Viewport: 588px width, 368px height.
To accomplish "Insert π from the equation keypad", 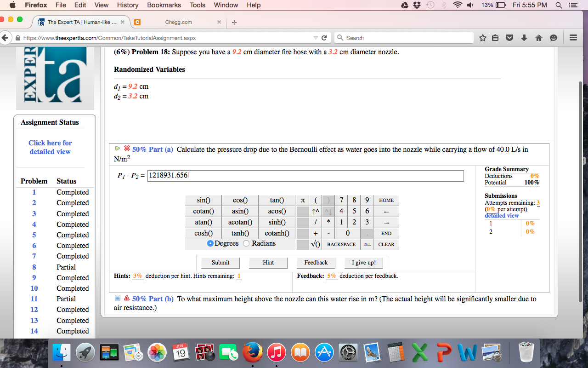I will (x=302, y=200).
